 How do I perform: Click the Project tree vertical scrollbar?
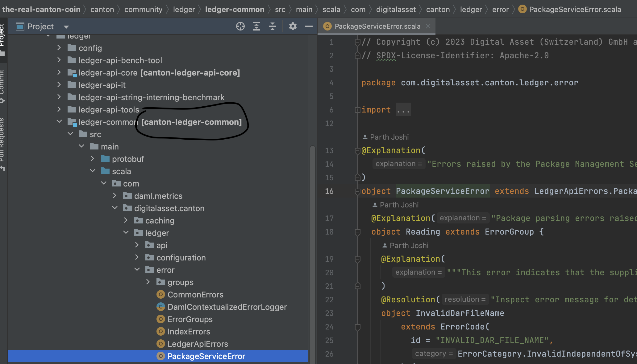(312, 254)
